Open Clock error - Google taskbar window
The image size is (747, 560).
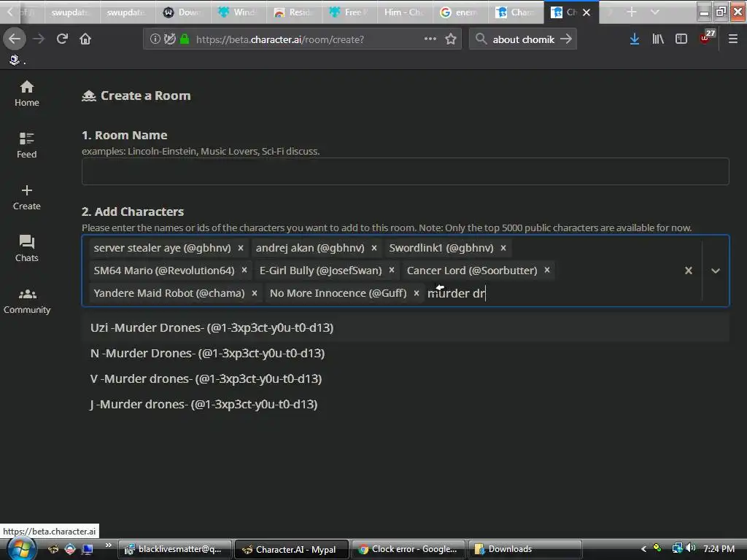coord(409,550)
